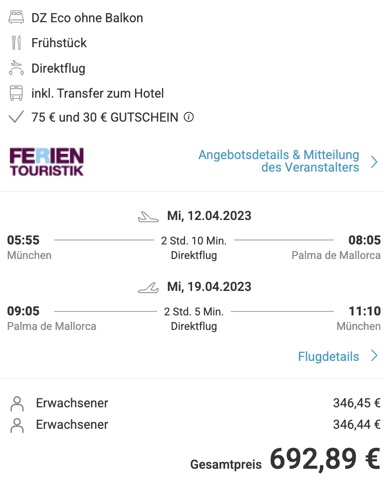
Task: Click the checkmark icon beside the Gutschein line
Action: tap(16, 117)
